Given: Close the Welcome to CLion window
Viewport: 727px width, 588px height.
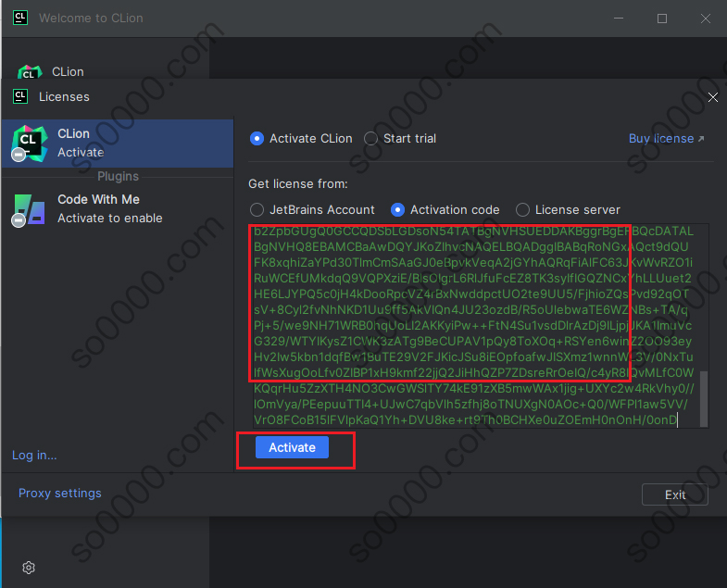Looking at the screenshot, I should click(705, 19).
